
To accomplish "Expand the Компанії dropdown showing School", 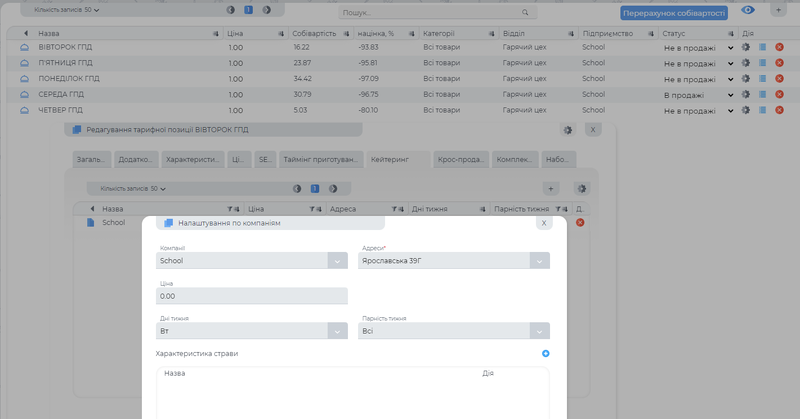I will [x=337, y=261].
